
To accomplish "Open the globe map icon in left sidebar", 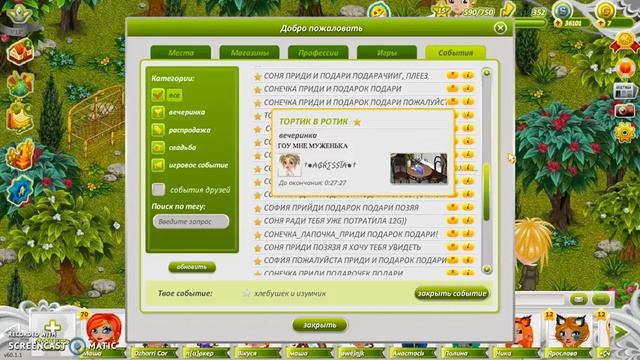I will 19,83.
